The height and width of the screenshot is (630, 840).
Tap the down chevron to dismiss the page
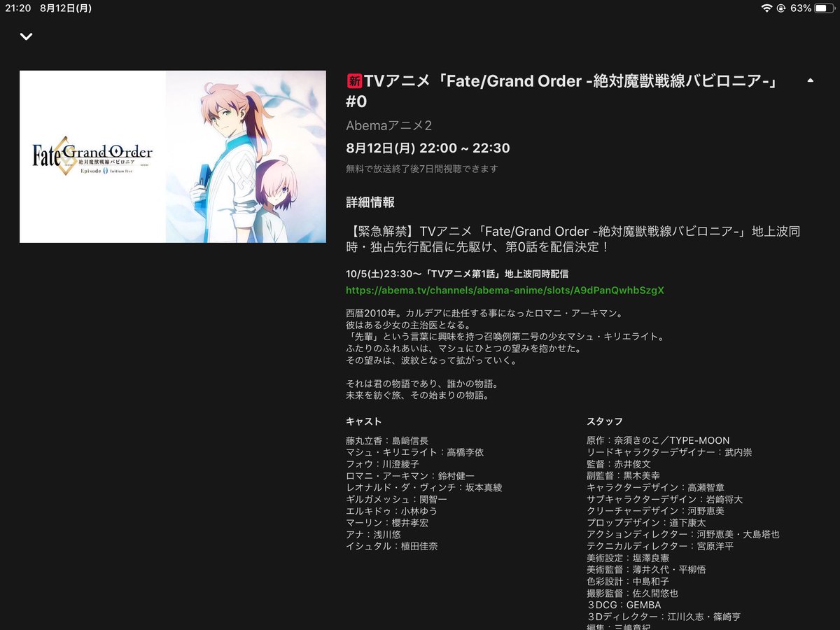pyautogui.click(x=27, y=36)
